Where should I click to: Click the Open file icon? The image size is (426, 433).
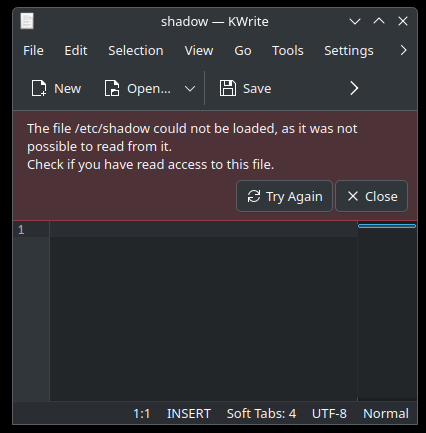pos(112,88)
